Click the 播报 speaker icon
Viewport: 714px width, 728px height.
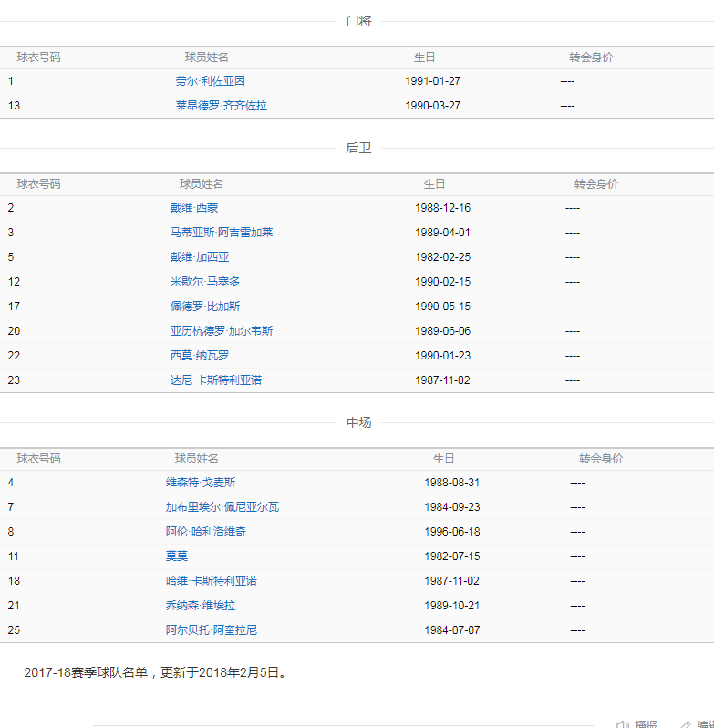point(623,724)
